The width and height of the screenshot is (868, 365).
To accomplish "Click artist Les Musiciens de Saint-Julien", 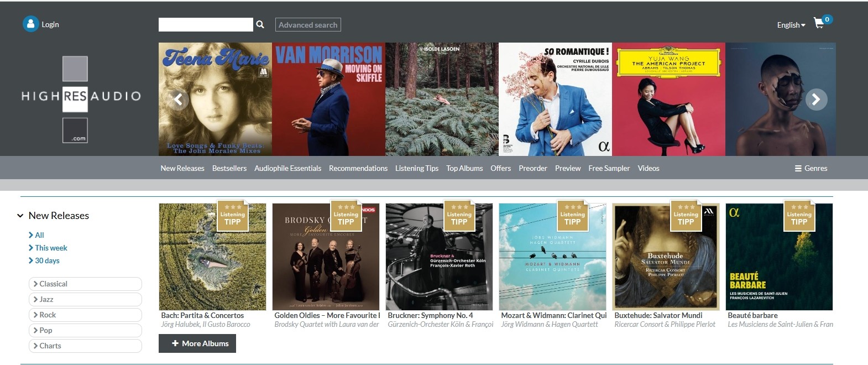I will [780, 325].
